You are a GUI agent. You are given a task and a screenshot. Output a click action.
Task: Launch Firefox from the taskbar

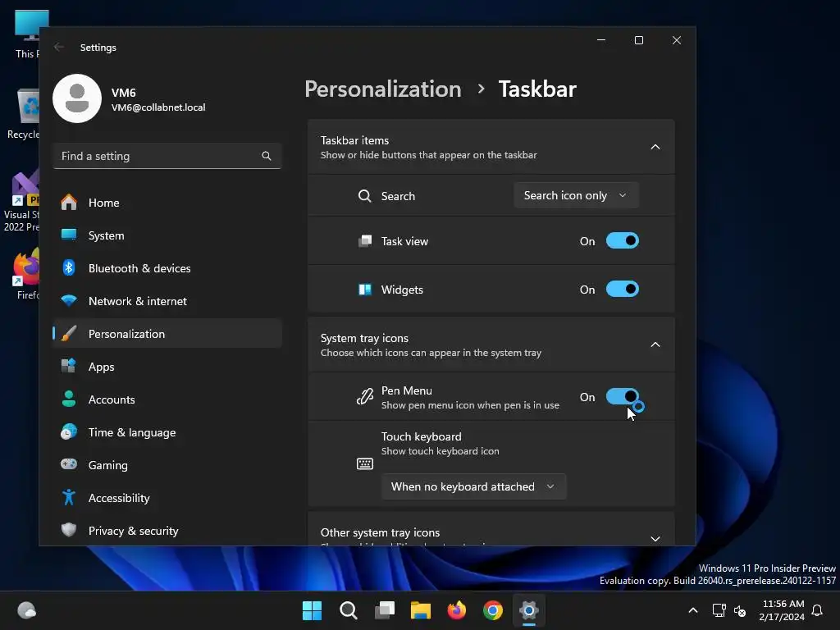pos(456,610)
